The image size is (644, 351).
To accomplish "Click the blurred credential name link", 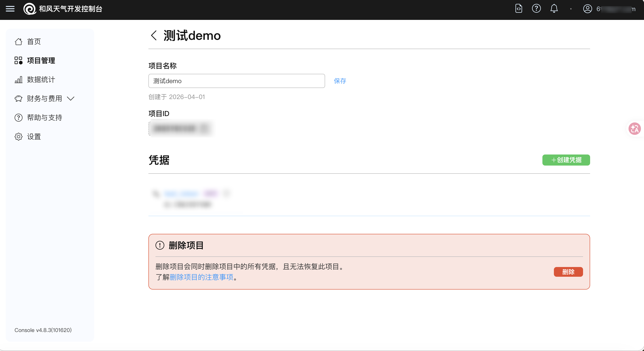I will (181, 193).
